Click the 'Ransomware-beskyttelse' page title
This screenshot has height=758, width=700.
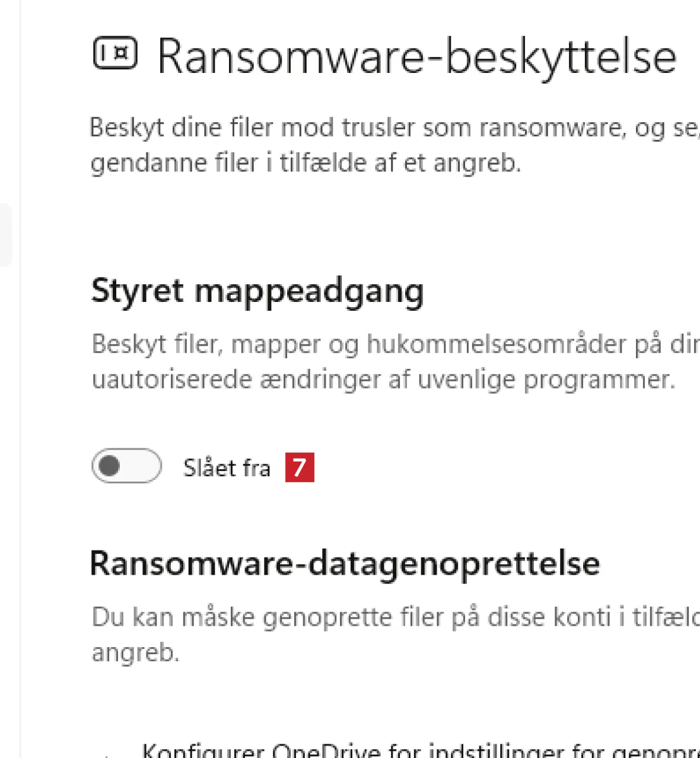(416, 57)
